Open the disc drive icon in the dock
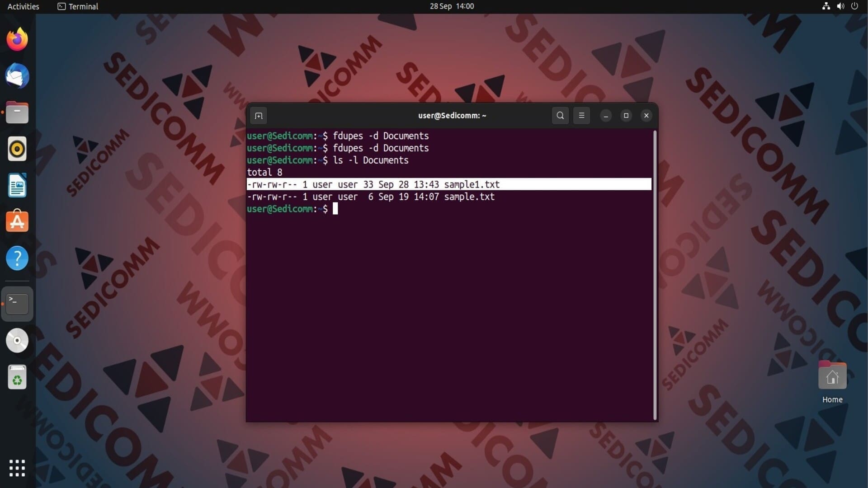This screenshot has height=488, width=868. coord(17,340)
